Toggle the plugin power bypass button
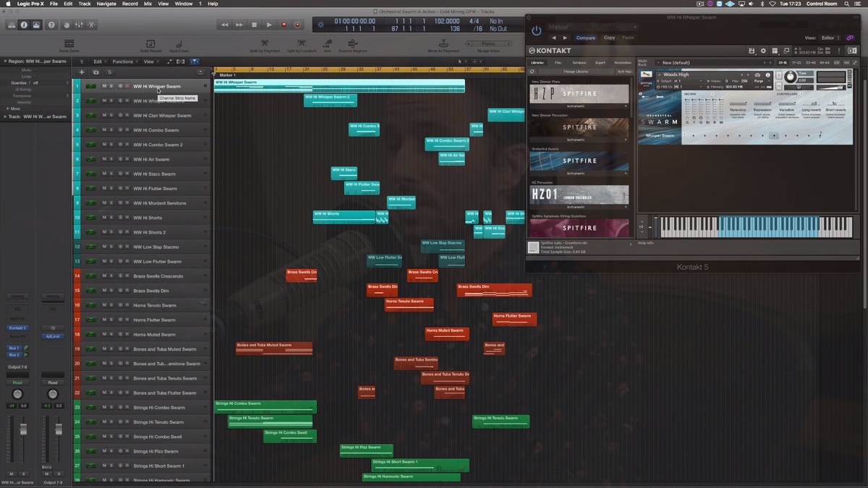 click(536, 30)
